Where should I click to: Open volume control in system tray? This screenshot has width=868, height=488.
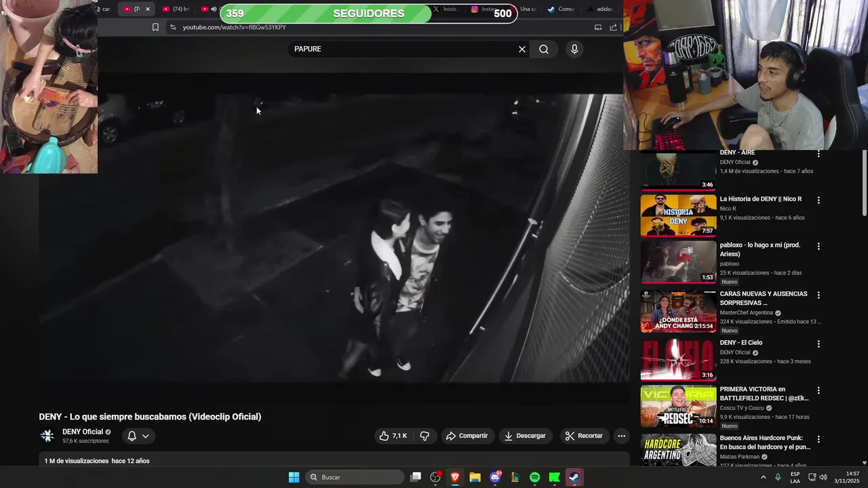[823, 477]
